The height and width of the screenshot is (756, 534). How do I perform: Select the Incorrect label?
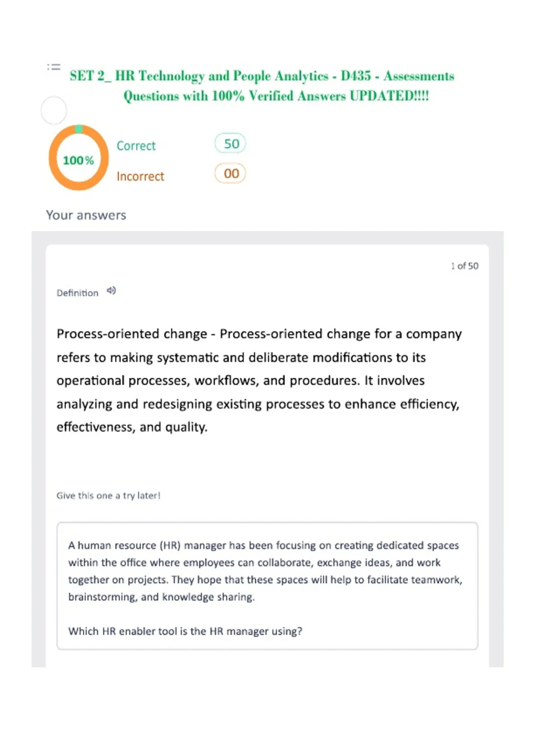[x=141, y=177]
